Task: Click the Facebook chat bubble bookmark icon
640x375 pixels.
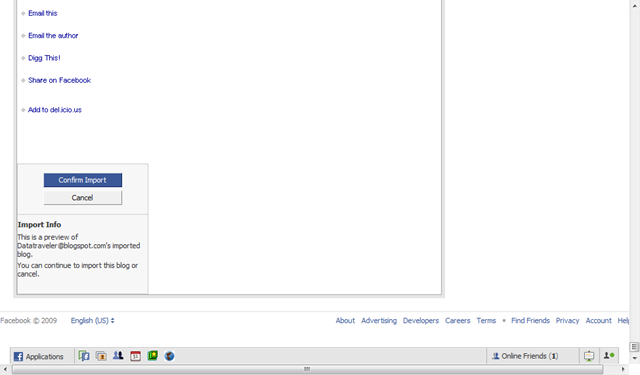Action: (x=84, y=356)
